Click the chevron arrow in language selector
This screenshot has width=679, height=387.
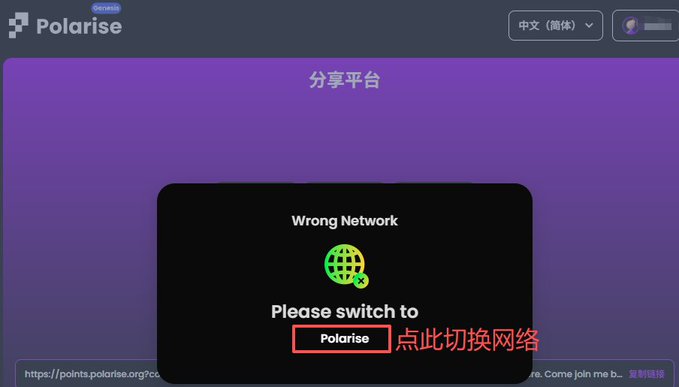point(589,26)
